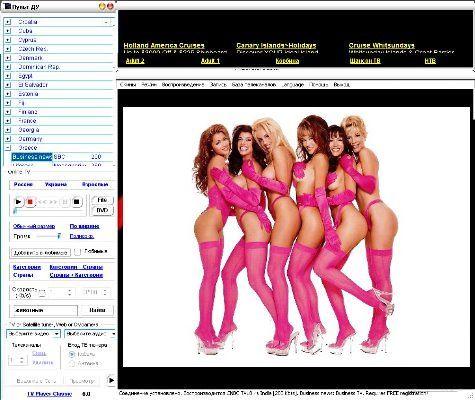Follow the Holland America Cruises ad link

pyautogui.click(x=164, y=45)
